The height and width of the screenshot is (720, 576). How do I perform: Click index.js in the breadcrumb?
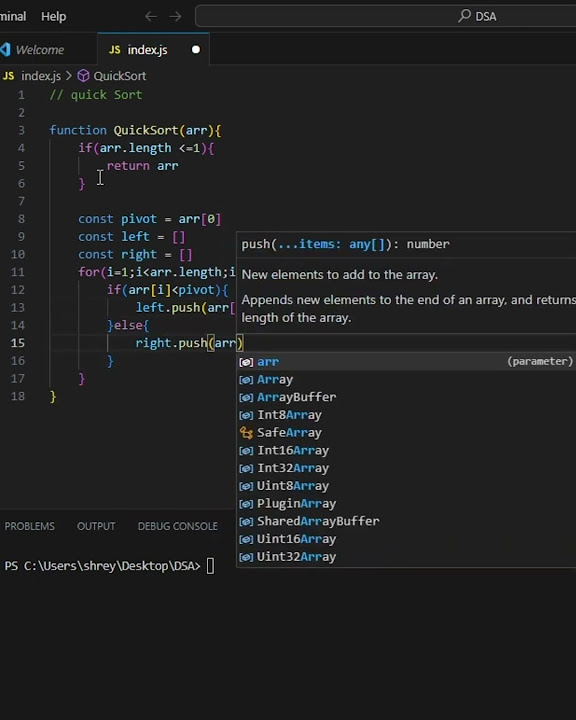[41, 76]
